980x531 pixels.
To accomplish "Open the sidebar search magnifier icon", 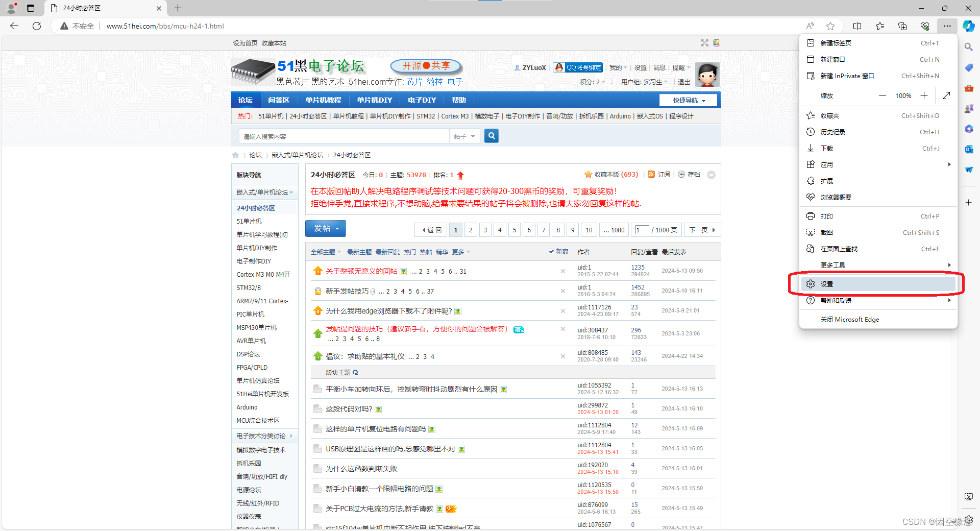I will coord(968,47).
